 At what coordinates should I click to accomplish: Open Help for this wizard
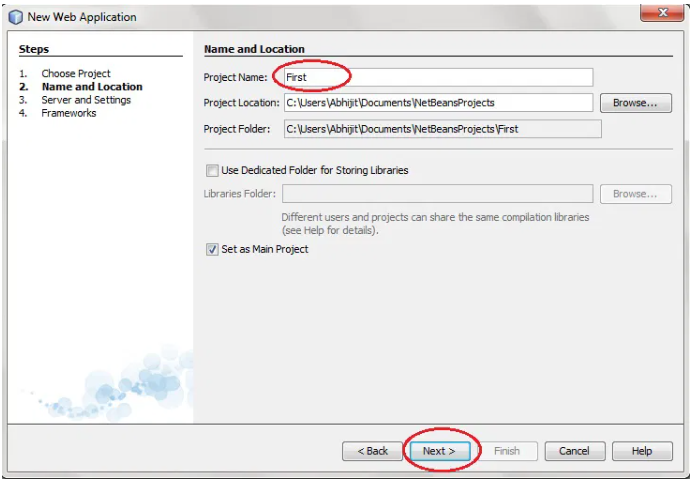click(641, 452)
